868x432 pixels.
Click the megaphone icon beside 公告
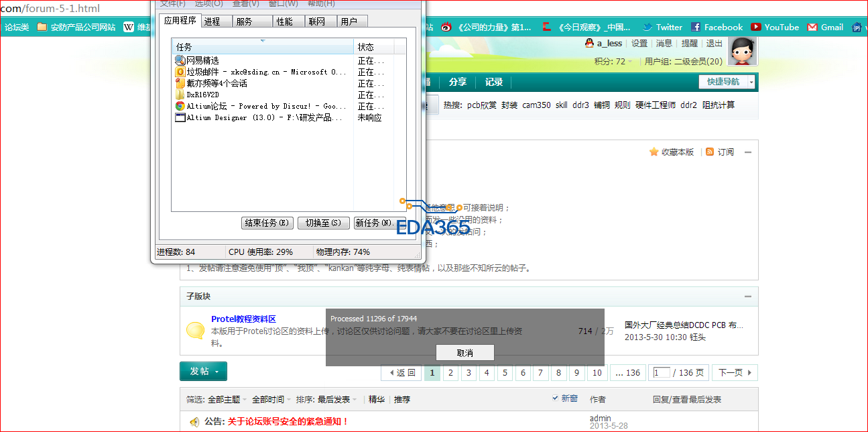194,422
